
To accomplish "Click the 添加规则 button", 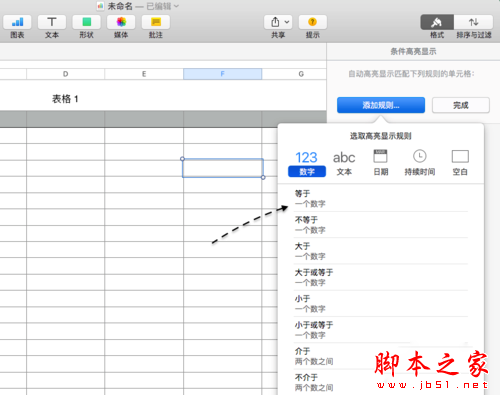I will click(381, 105).
